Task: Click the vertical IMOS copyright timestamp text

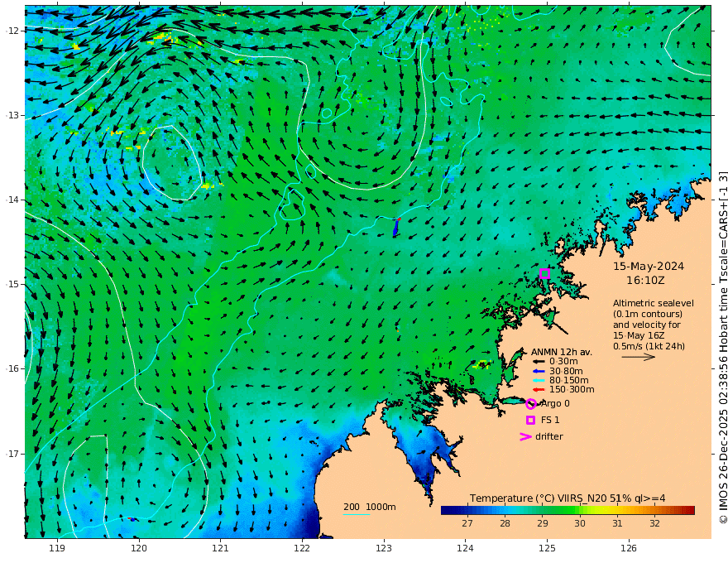Action: [x=722, y=348]
